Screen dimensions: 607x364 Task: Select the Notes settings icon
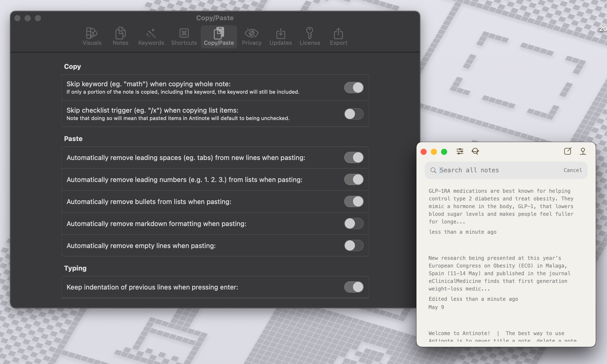(120, 36)
